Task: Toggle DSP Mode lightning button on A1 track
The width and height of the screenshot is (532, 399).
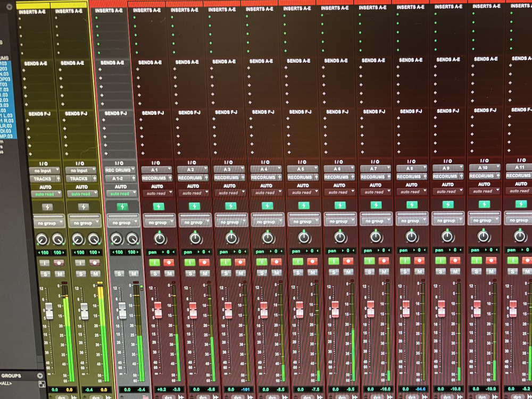Action: coord(159,206)
